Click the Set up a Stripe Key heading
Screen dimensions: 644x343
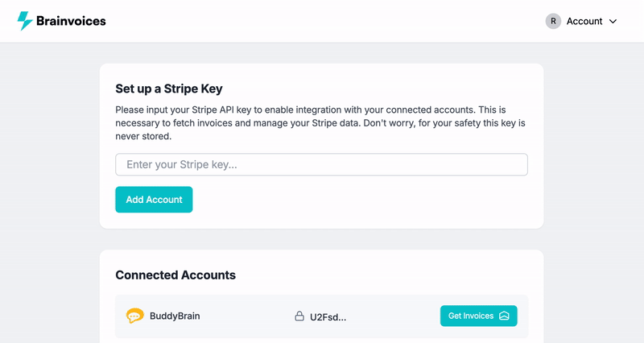coord(169,89)
